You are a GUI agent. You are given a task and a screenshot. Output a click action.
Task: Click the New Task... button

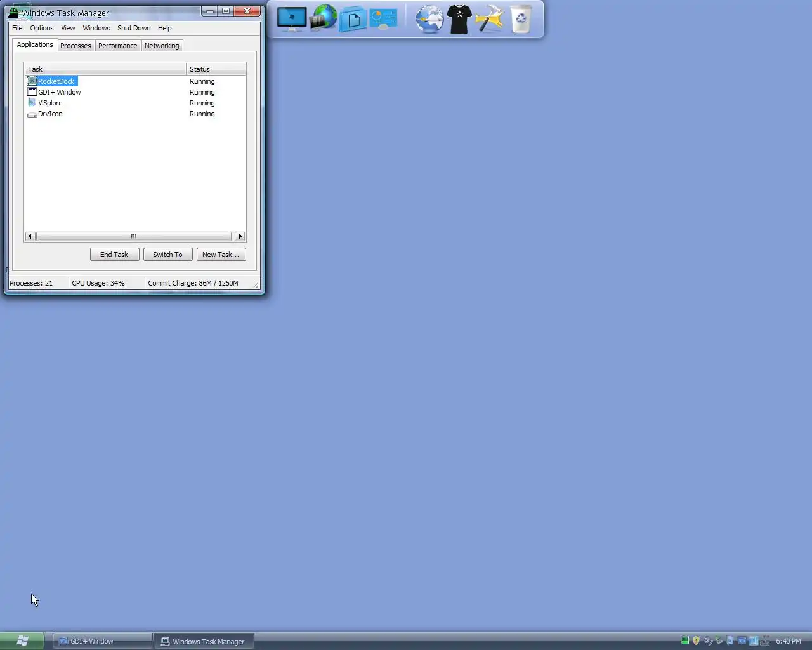click(x=221, y=255)
